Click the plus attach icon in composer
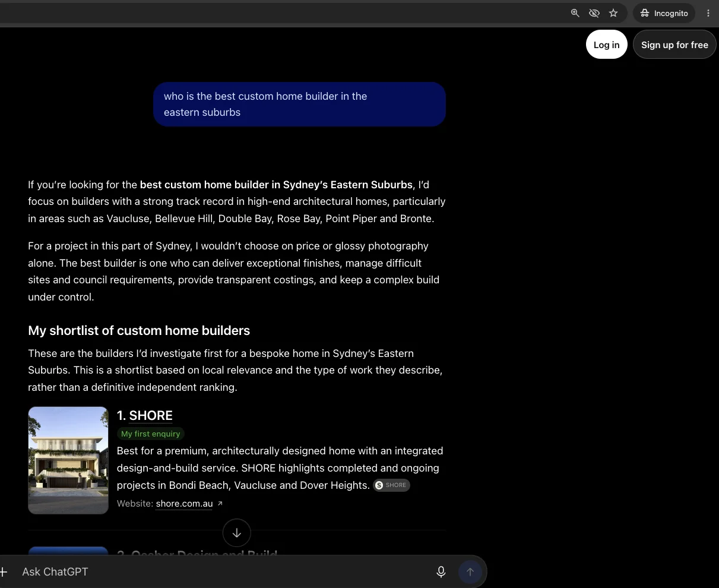The width and height of the screenshot is (719, 588). click(x=4, y=572)
